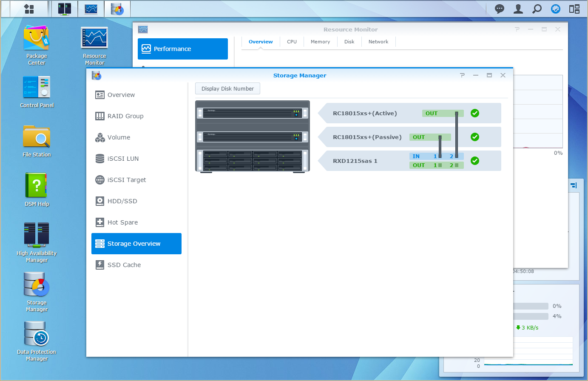Click the Storage Manager window title icon
588x381 pixels.
click(x=97, y=75)
